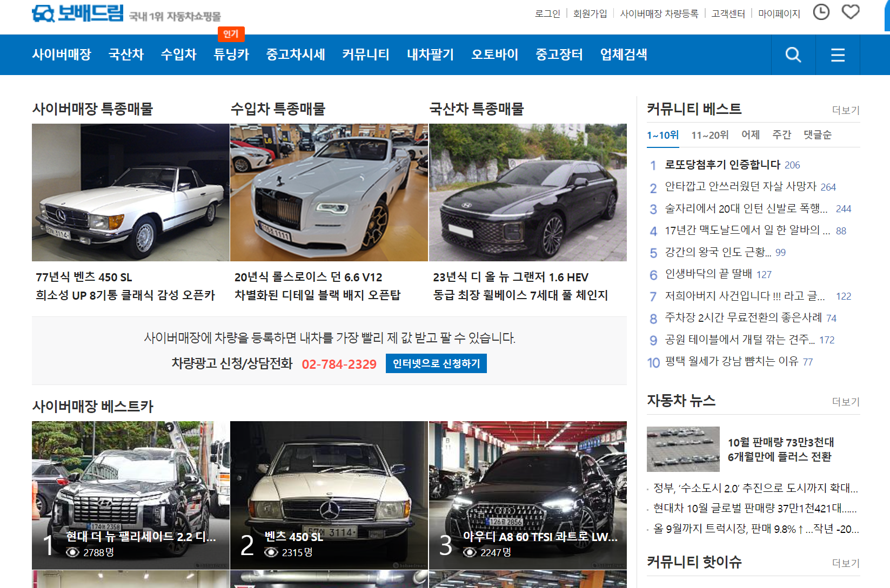Click the Bobaedream logo
The height and width of the screenshot is (588, 890).
tap(78, 13)
